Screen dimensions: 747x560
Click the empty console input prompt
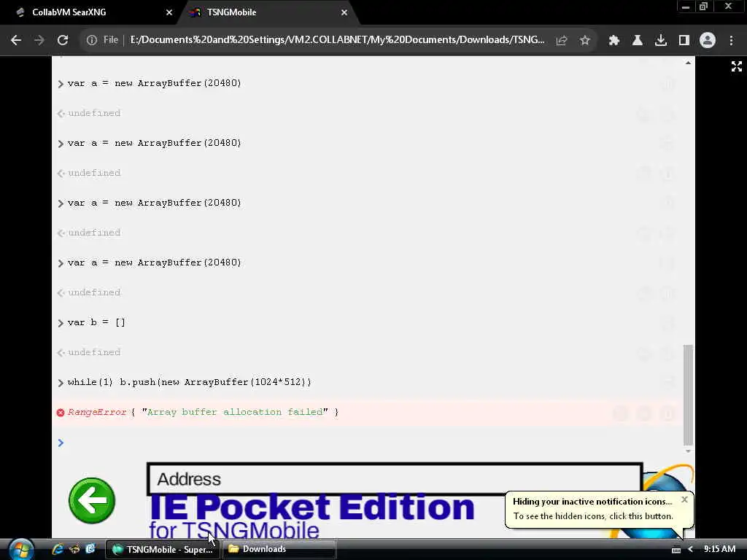point(367,443)
